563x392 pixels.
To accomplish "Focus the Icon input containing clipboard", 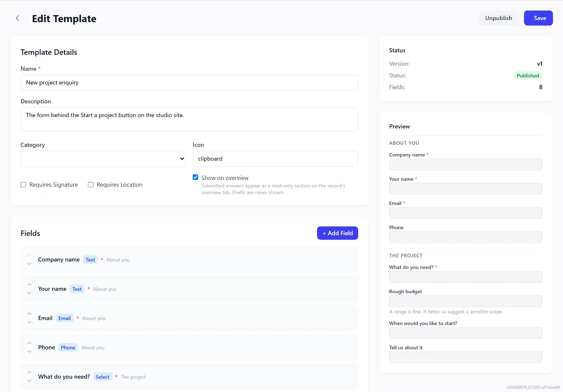I will coord(275,159).
